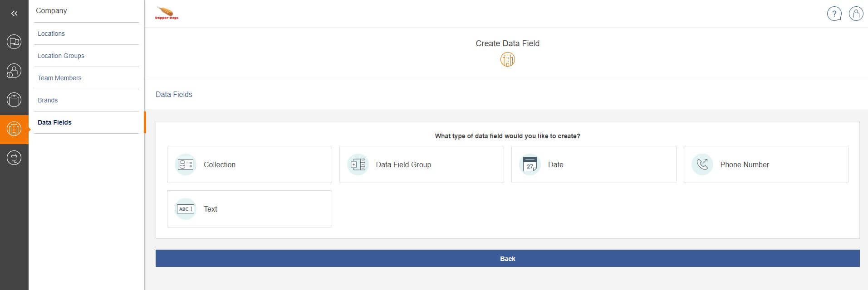The image size is (868, 290).
Task: Open the Team Members page
Action: (x=59, y=78)
